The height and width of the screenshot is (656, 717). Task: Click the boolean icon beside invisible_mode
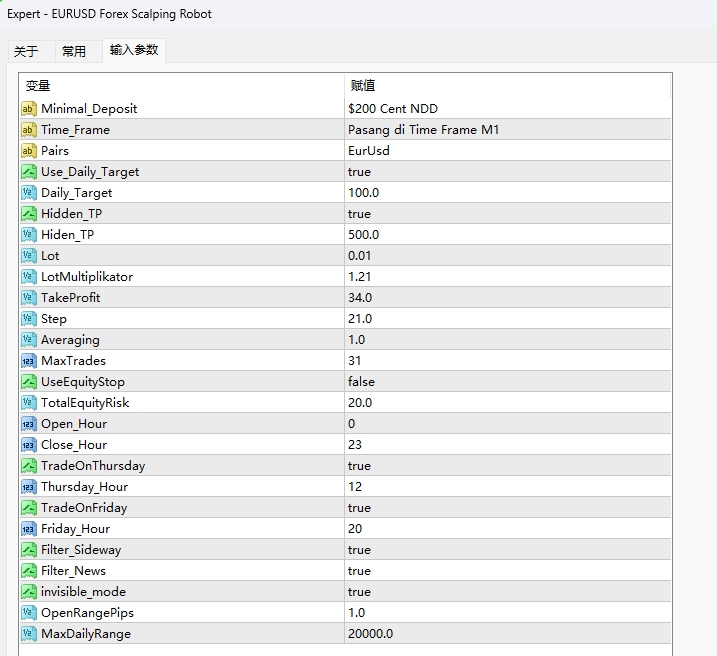[29, 592]
